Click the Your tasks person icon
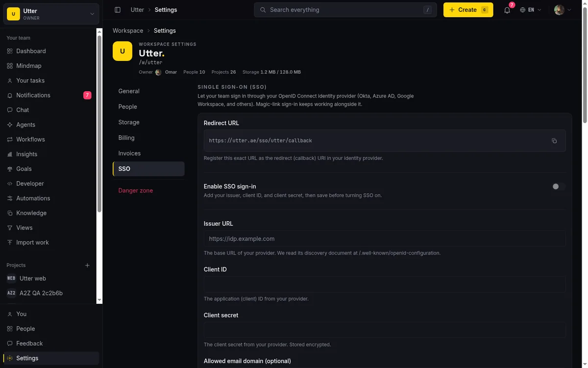Screen dimensions: 588x368 click(10, 80)
